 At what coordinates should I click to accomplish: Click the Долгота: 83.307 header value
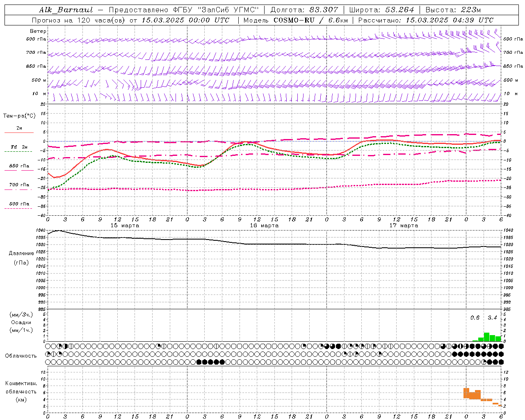[x=304, y=10]
